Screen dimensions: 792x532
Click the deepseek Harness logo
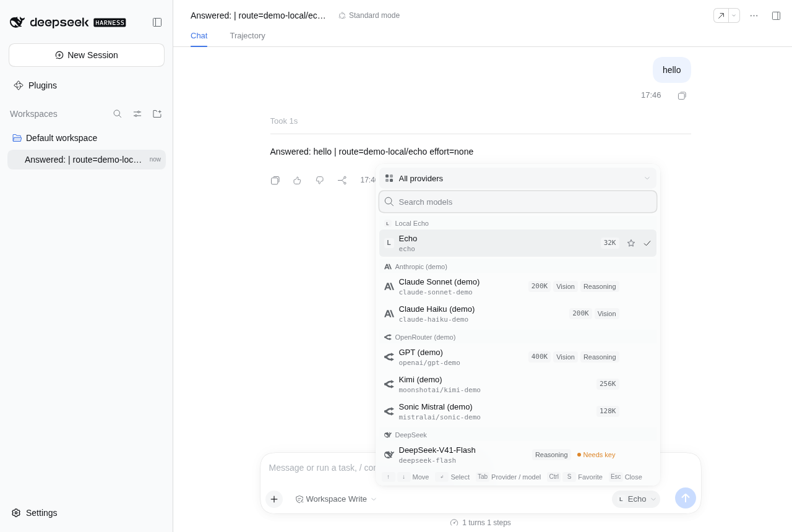pyautogui.click(x=68, y=22)
